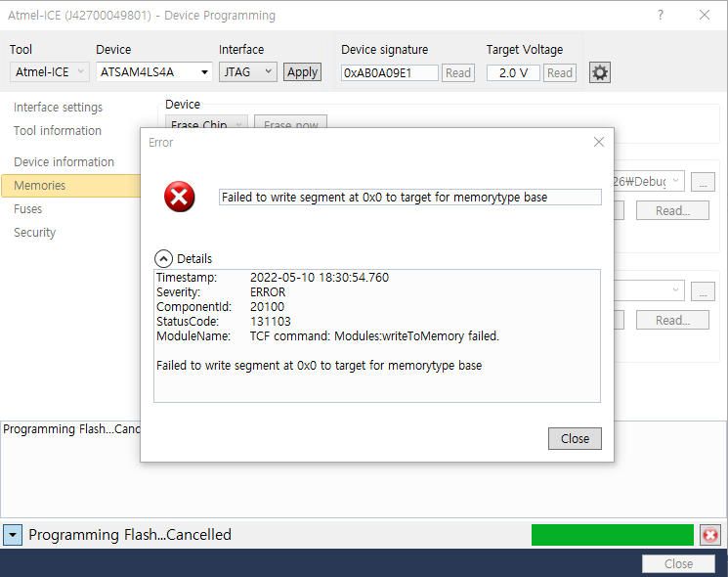728x577 pixels.
Task: Open the Device dropdown ATSAM4LS4A
Action: point(154,72)
